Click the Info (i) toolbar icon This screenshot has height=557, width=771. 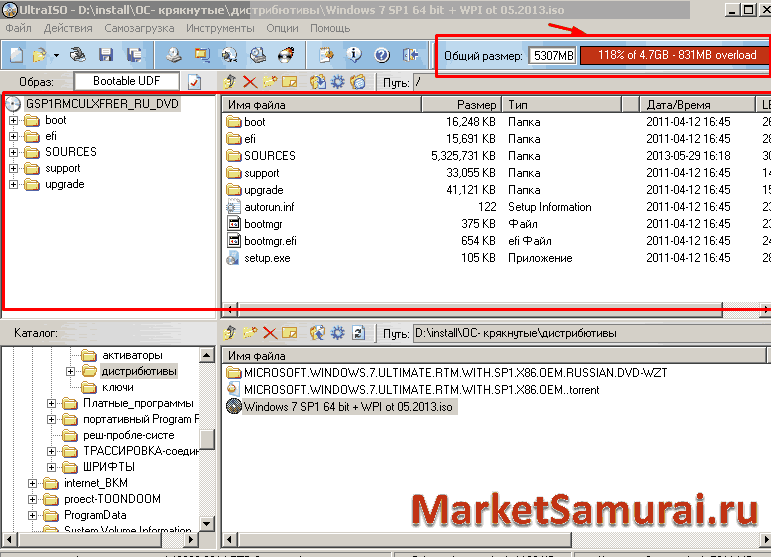tap(354, 55)
